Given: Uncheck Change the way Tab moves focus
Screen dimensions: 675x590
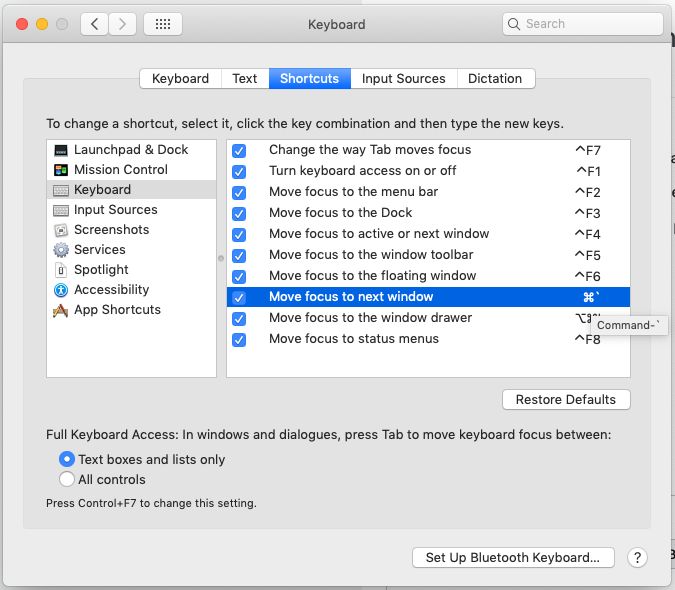Looking at the screenshot, I should [x=239, y=151].
